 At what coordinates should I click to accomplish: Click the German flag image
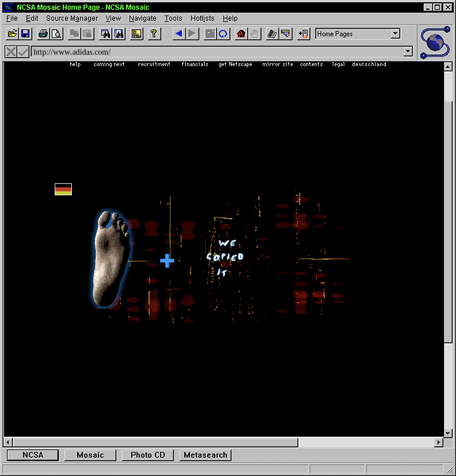tap(63, 190)
